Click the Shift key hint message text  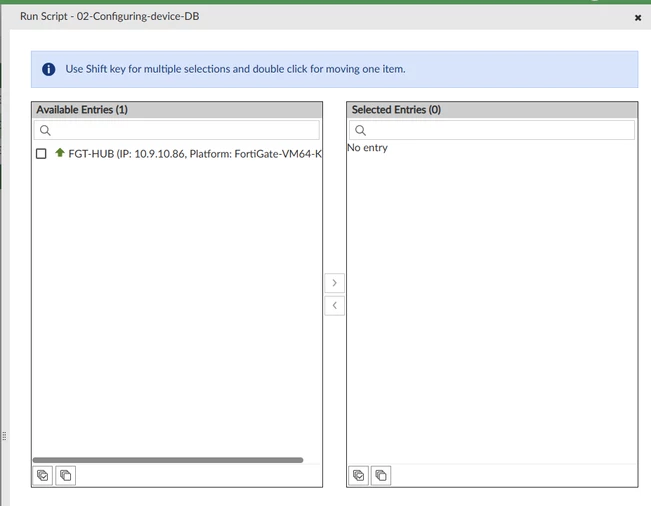[x=235, y=69]
